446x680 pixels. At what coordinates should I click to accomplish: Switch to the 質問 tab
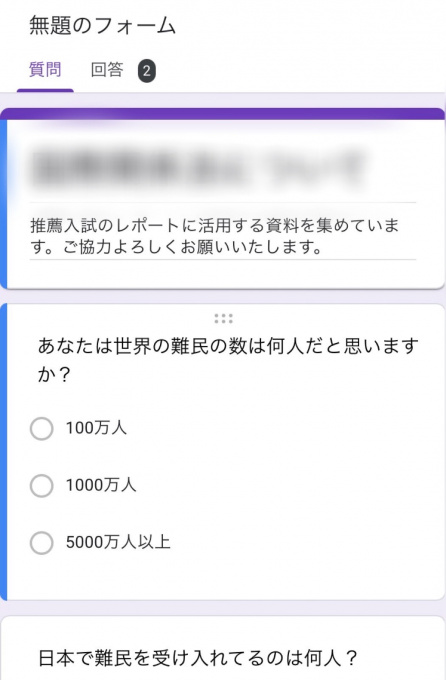45,70
